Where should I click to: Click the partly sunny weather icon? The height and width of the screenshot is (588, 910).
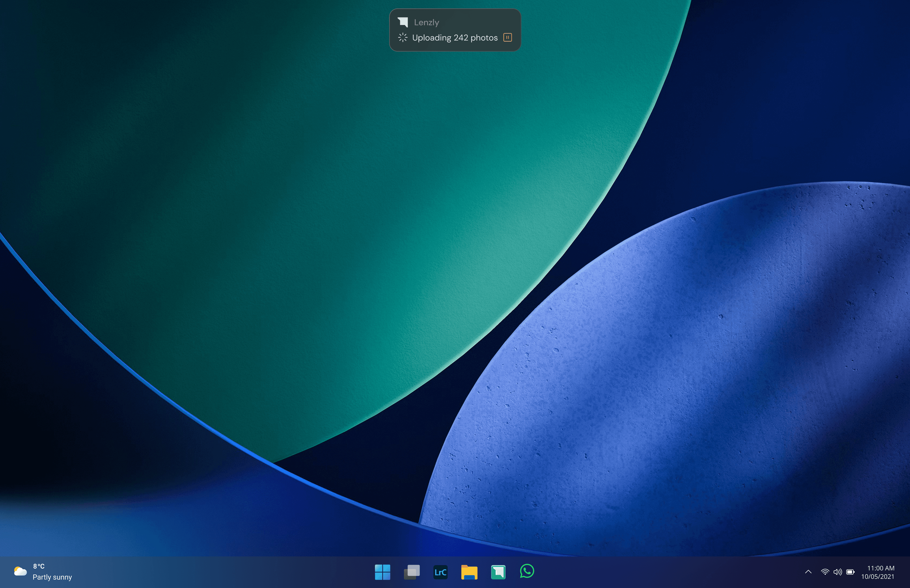[x=20, y=571]
